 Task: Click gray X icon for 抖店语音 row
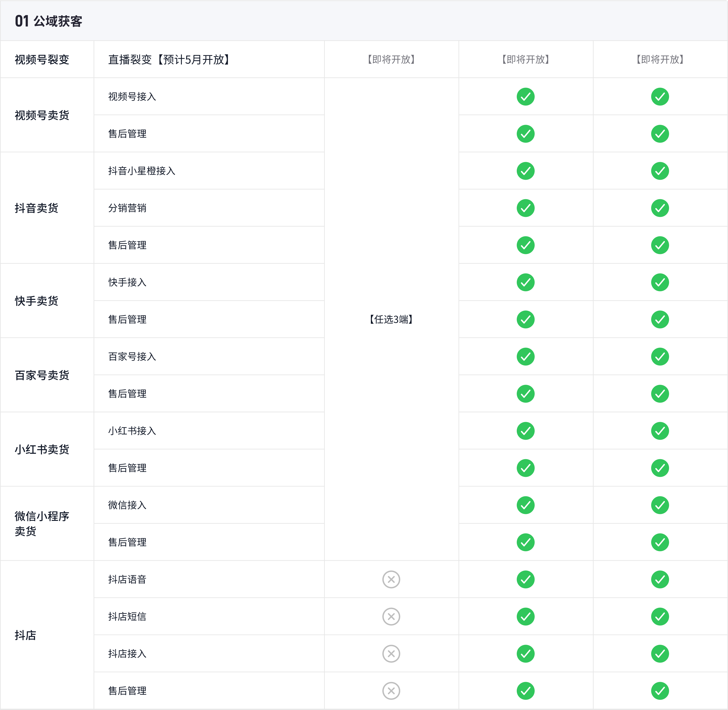tap(391, 579)
